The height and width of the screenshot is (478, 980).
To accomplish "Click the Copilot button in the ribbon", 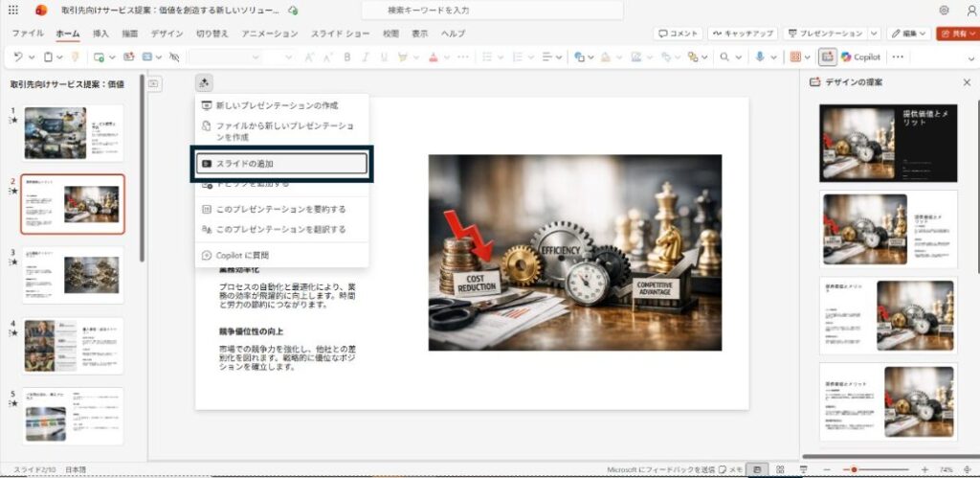I will click(859, 57).
